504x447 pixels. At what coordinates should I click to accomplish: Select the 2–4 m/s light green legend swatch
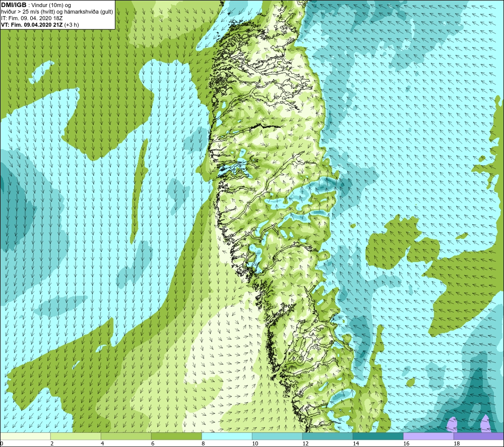point(76,436)
